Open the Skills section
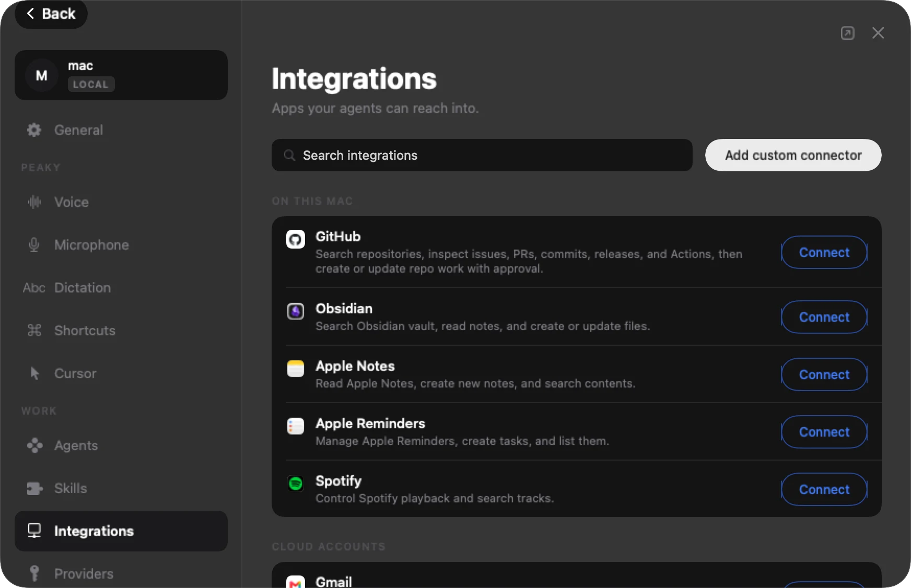The height and width of the screenshot is (588, 911). (121, 488)
